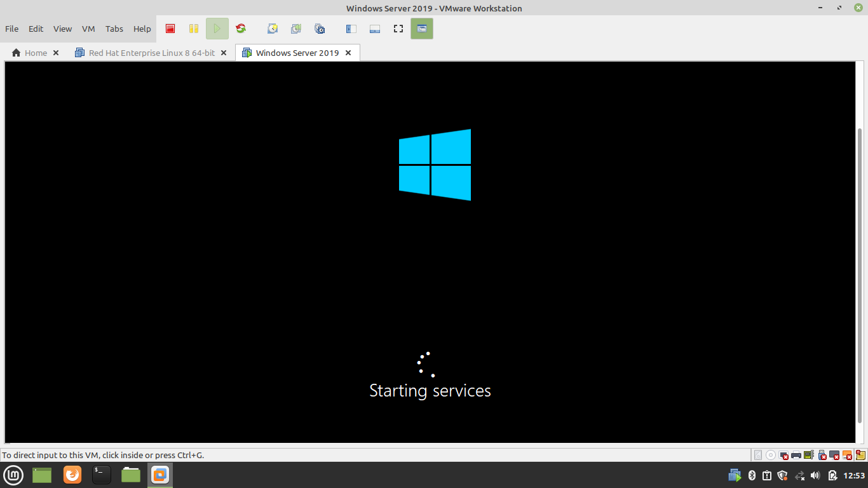
Task: Click the hard disk device status icon
Action: click(758, 455)
